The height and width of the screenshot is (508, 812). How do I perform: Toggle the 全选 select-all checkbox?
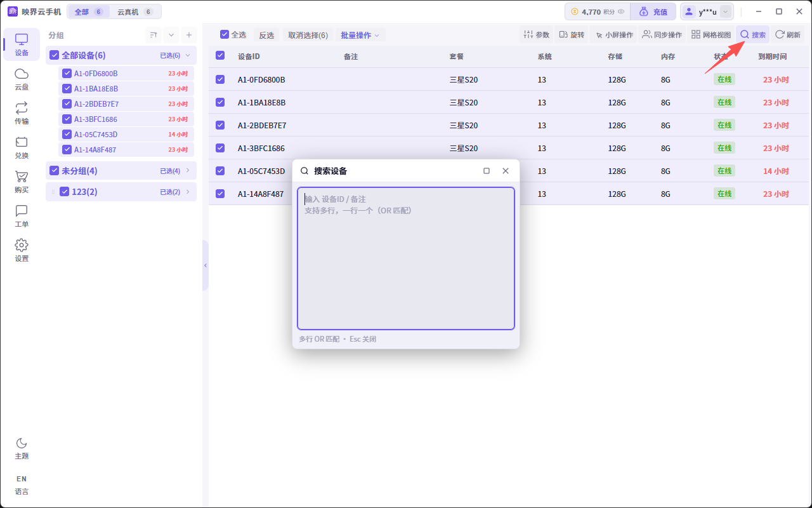point(225,35)
